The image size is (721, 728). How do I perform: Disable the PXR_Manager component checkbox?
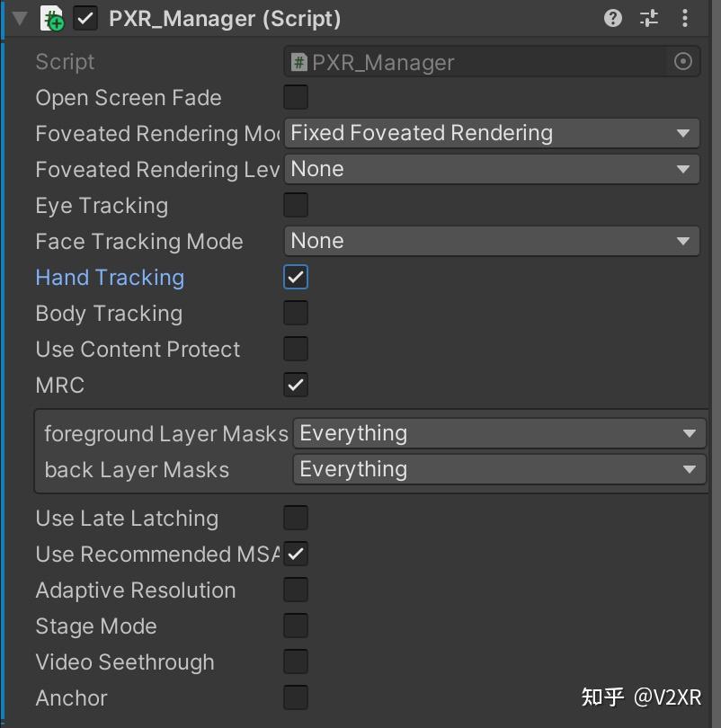tap(86, 18)
